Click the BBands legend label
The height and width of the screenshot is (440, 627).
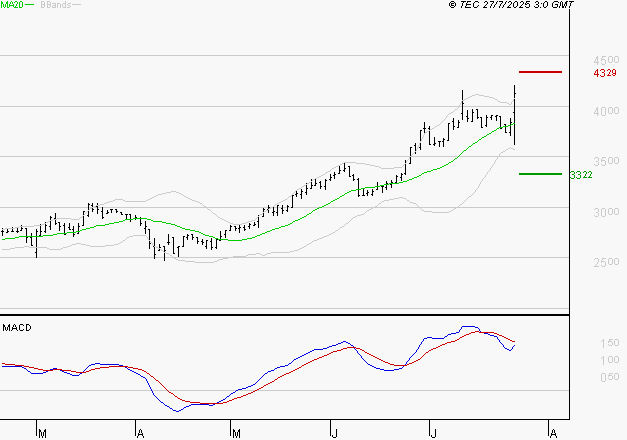(x=54, y=6)
